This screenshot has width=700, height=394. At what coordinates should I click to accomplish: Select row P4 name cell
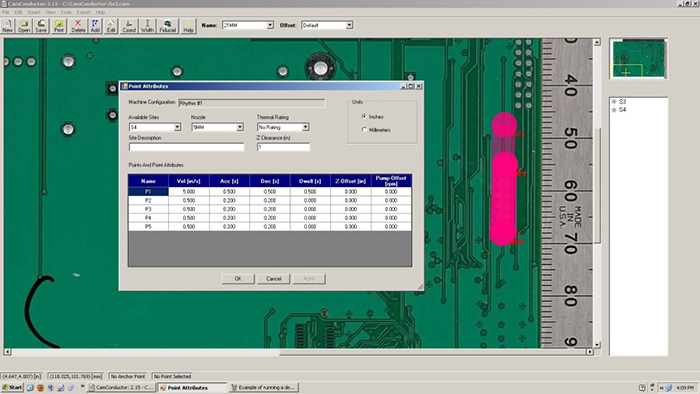[x=148, y=218]
